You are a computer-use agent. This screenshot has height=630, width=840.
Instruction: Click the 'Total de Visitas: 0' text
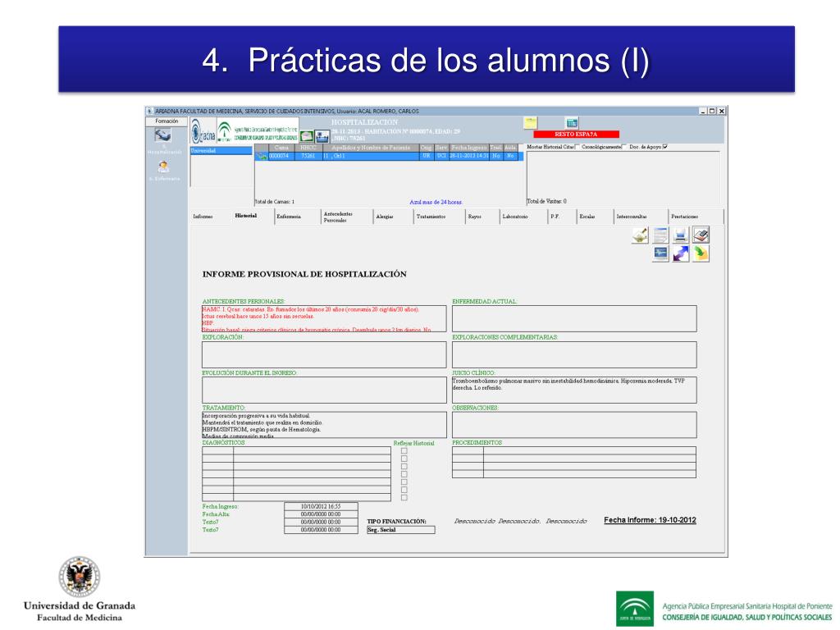tap(546, 202)
